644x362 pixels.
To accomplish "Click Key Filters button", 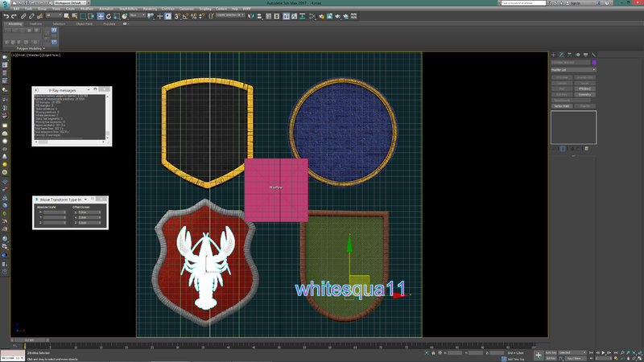I will click(574, 358).
